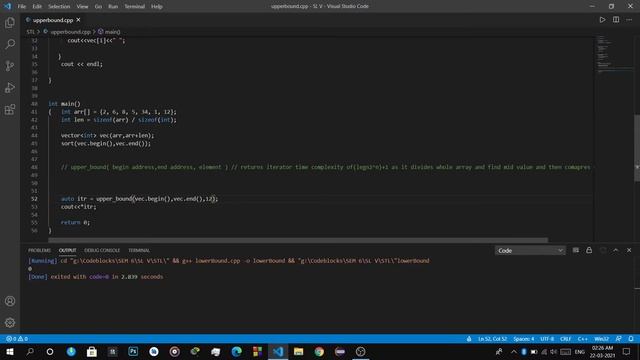
Task: Open the Selection menu
Action: click(x=59, y=7)
